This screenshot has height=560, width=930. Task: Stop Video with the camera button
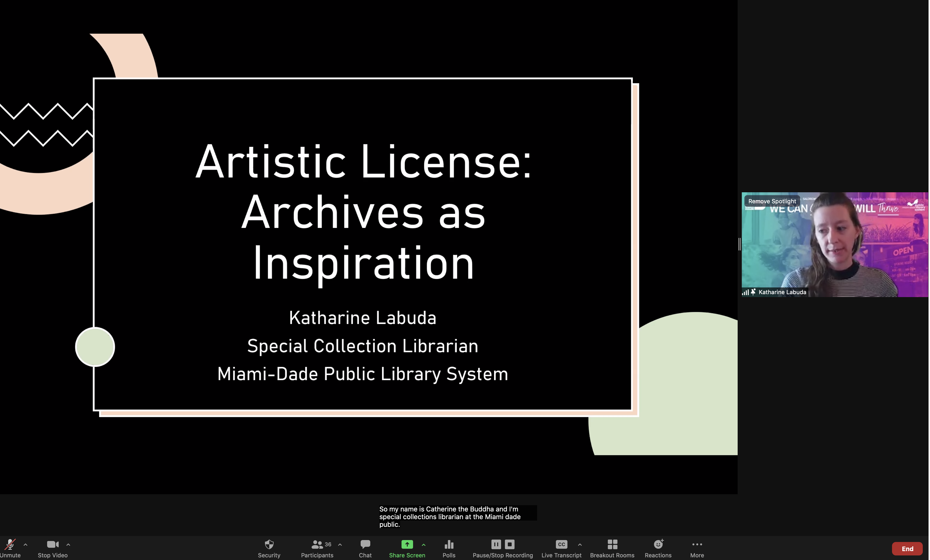pyautogui.click(x=52, y=544)
